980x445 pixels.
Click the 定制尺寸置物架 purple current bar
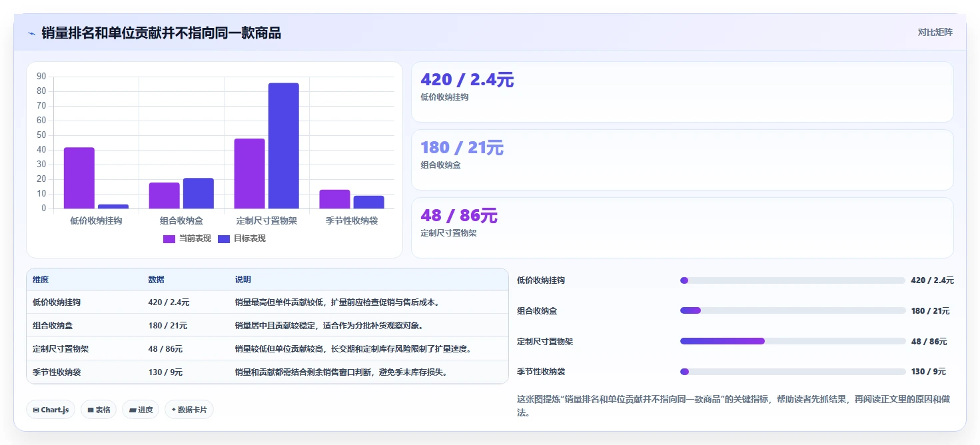(249, 173)
